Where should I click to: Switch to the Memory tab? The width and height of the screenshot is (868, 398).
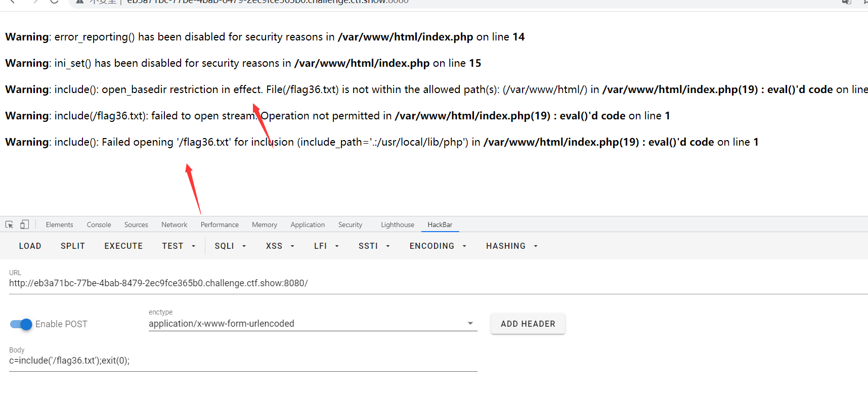[x=265, y=225]
